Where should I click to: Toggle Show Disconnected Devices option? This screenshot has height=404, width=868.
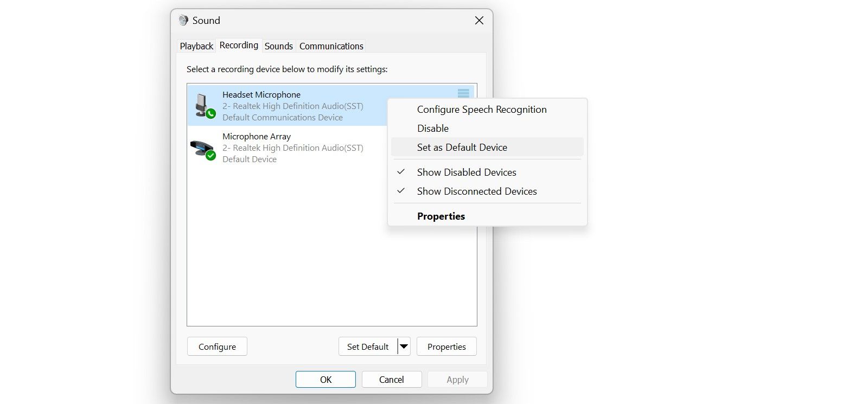[477, 191]
